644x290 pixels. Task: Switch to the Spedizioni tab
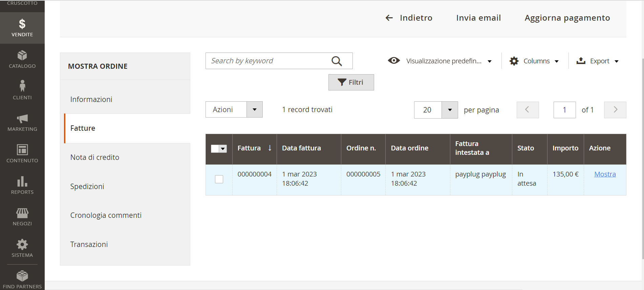coord(87,186)
